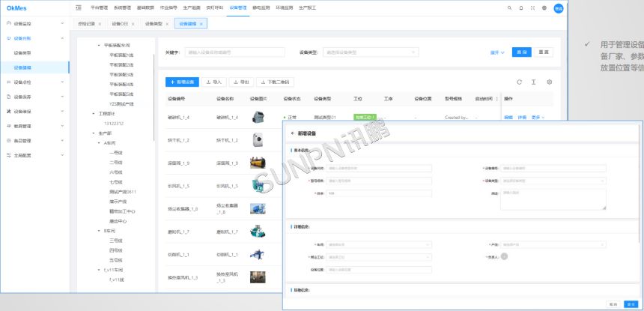This screenshot has width=644, height=311.
Task: Open 更多 dropdown in first table row
Action: 538,118
